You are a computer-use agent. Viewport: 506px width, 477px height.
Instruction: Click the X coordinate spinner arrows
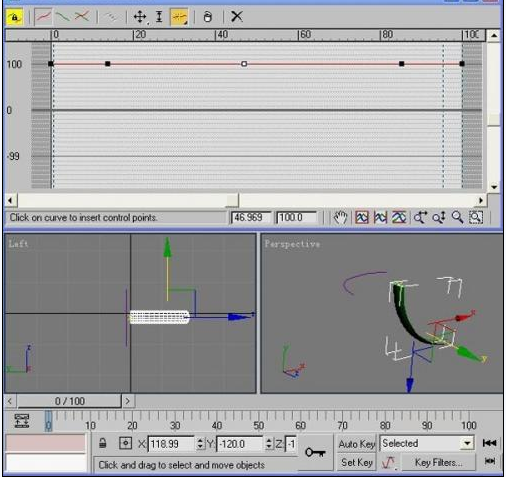point(200,444)
